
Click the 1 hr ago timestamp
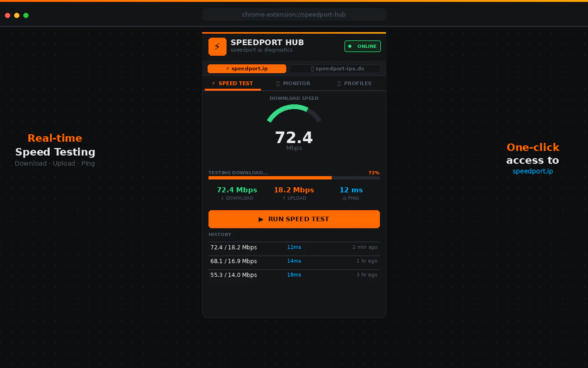pyautogui.click(x=367, y=261)
